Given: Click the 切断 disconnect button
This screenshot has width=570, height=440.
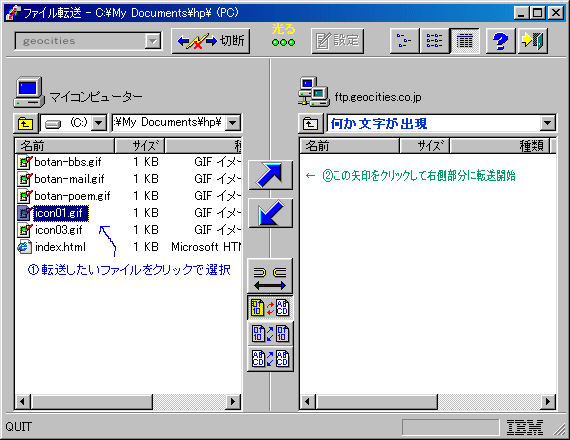Looking at the screenshot, I should pyautogui.click(x=211, y=41).
